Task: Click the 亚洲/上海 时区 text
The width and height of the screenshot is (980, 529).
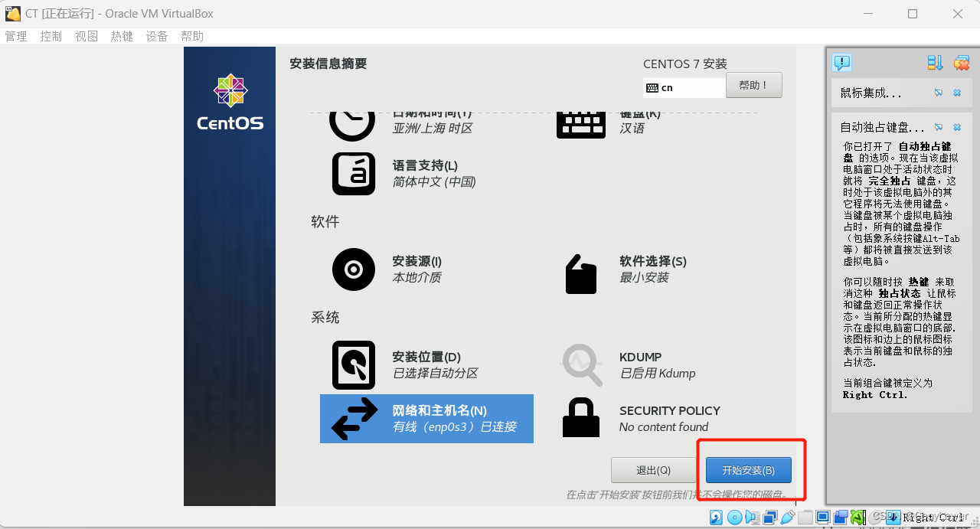Action: point(433,128)
